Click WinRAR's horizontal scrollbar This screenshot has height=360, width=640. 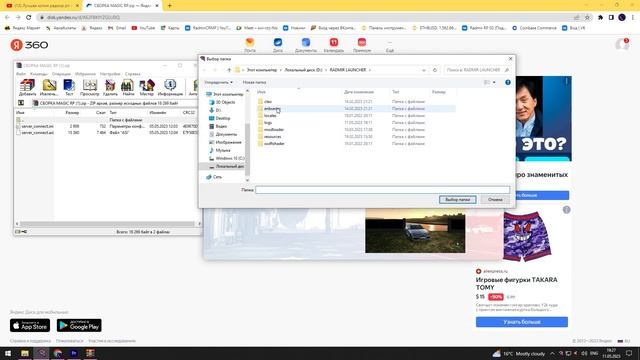[108, 224]
